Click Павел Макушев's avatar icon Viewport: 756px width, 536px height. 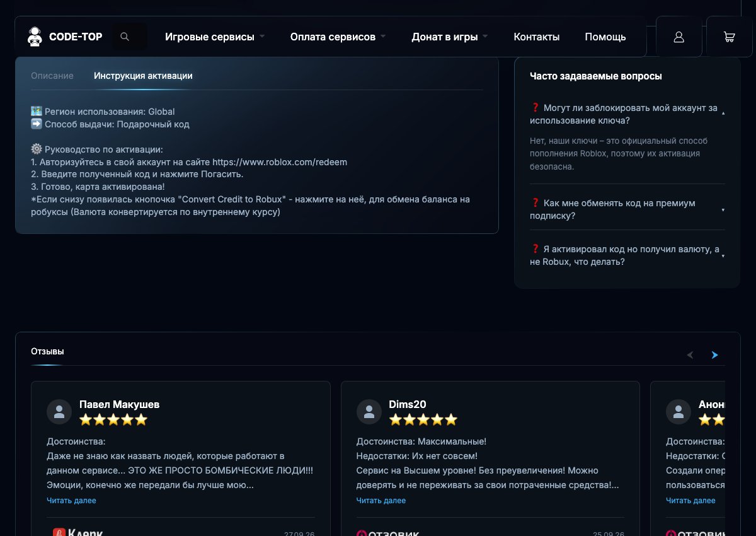point(59,412)
